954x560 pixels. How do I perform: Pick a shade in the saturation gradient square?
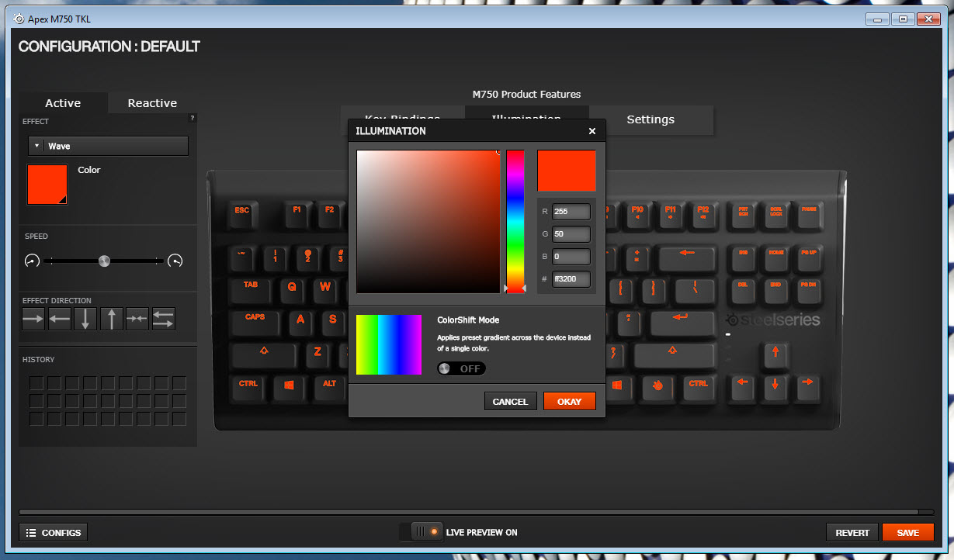coord(428,222)
